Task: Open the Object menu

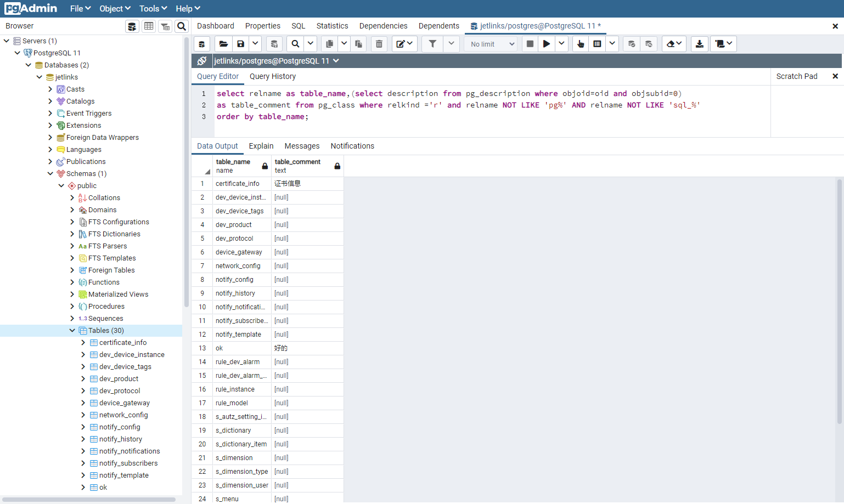Action: [115, 9]
